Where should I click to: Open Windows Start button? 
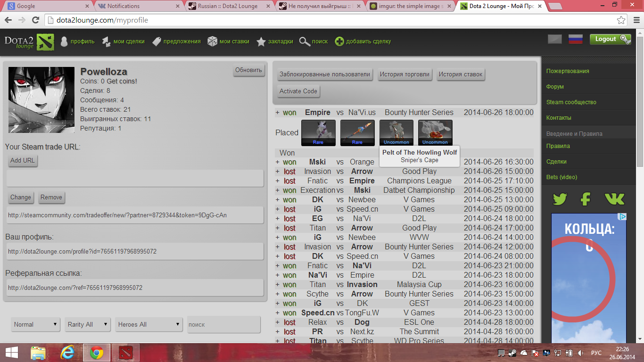11,353
